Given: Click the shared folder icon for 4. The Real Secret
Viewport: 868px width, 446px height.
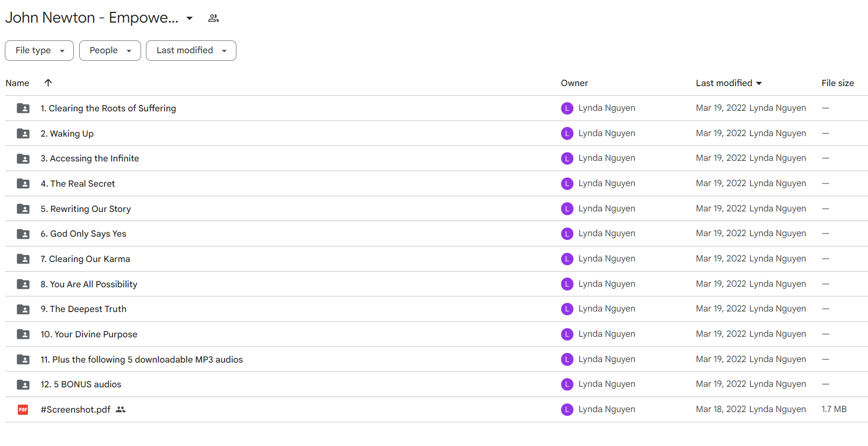Looking at the screenshot, I should point(23,183).
